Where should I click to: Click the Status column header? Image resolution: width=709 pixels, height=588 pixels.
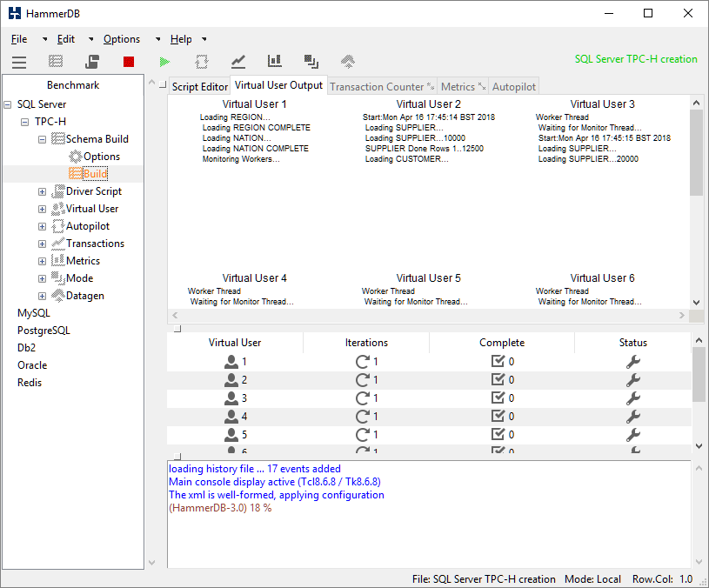pos(632,343)
